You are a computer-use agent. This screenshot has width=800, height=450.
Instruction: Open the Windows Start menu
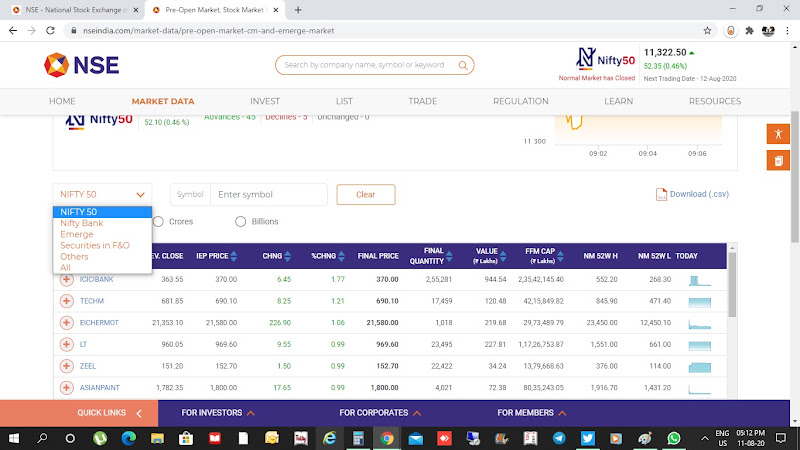point(14,438)
